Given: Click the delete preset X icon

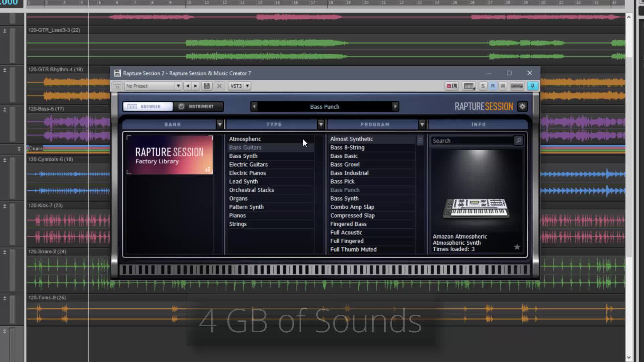Looking at the screenshot, I should coord(219,86).
